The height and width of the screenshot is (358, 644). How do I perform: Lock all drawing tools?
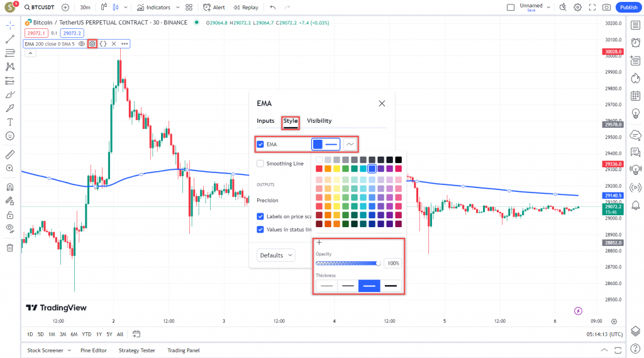[x=10, y=215]
